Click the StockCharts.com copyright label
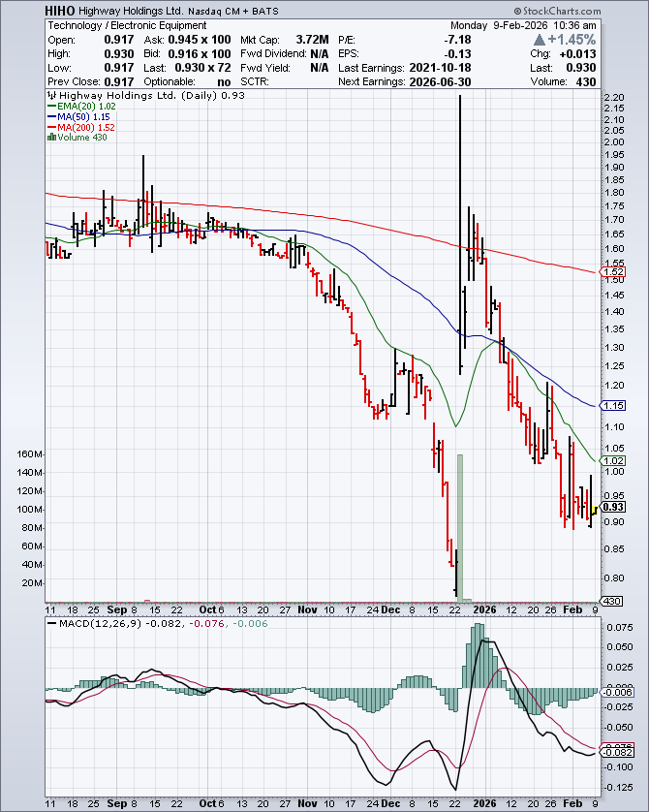The image size is (649, 812). click(x=557, y=11)
